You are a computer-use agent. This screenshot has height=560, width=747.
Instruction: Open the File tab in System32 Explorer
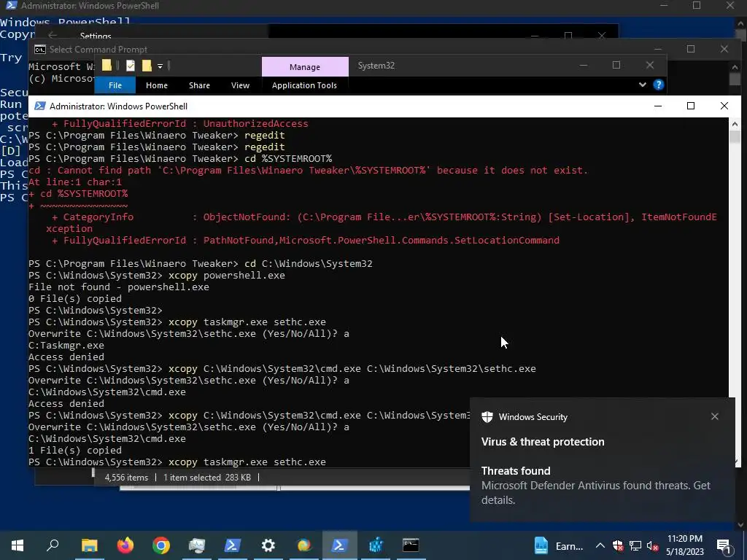pyautogui.click(x=115, y=85)
